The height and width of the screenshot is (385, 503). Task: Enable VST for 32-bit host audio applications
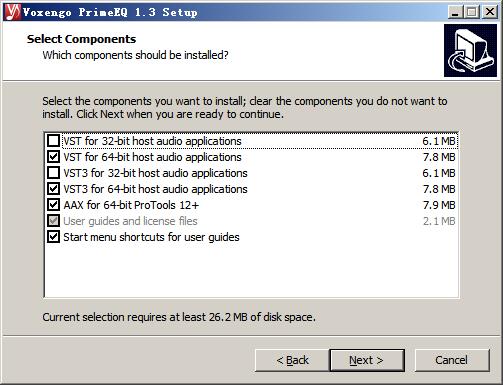(x=53, y=141)
